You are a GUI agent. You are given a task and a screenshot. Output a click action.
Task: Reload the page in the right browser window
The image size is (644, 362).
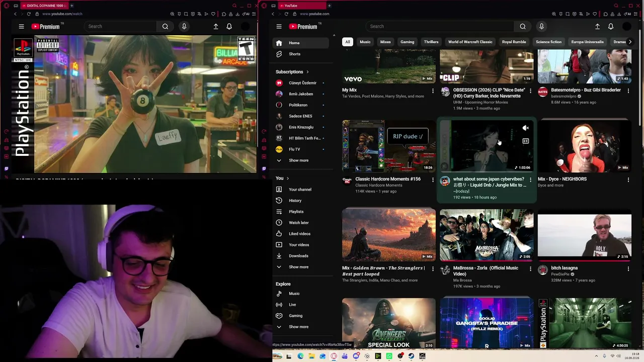(x=286, y=14)
